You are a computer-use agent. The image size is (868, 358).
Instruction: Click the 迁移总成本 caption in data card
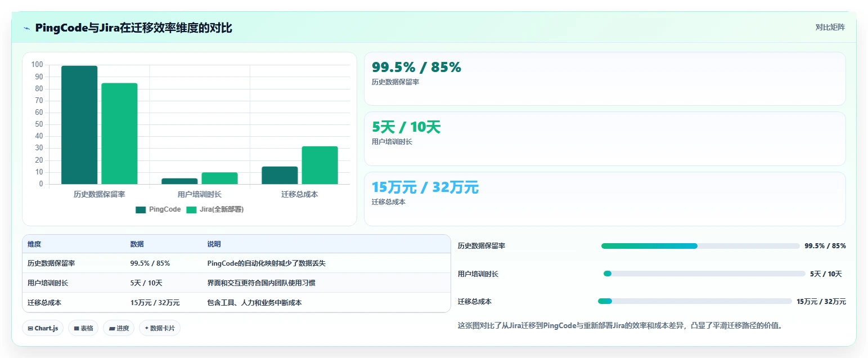click(x=389, y=202)
